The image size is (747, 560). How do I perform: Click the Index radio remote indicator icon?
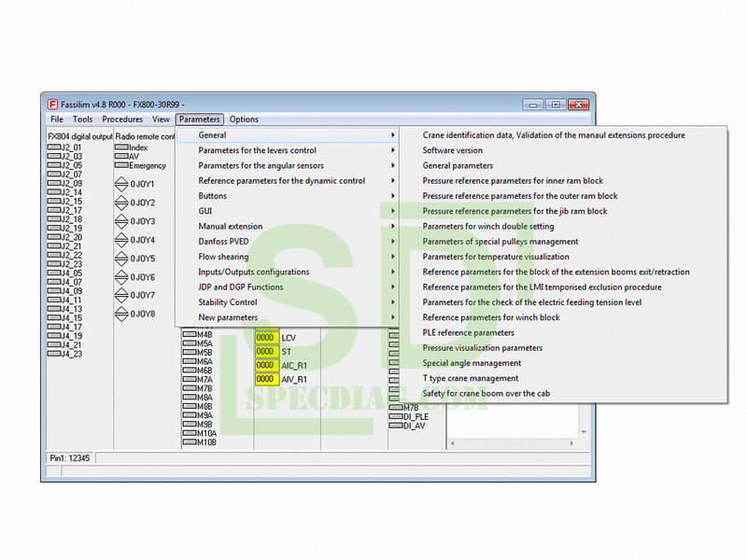(121, 147)
